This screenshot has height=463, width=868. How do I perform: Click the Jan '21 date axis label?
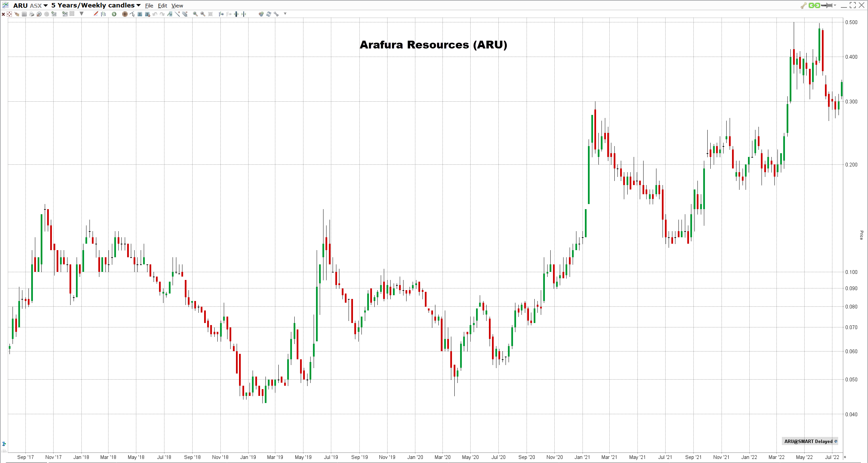point(582,457)
